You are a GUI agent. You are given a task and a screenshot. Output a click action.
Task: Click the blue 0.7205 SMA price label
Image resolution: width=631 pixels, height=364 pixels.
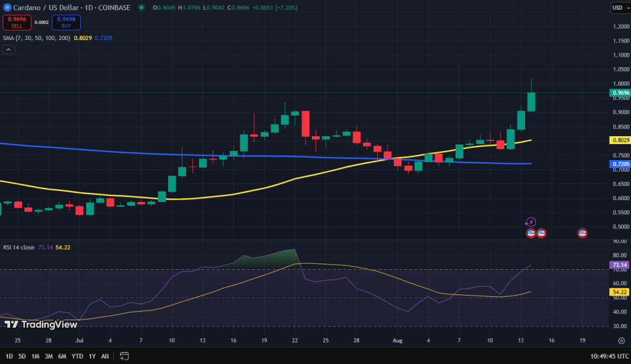click(x=620, y=164)
